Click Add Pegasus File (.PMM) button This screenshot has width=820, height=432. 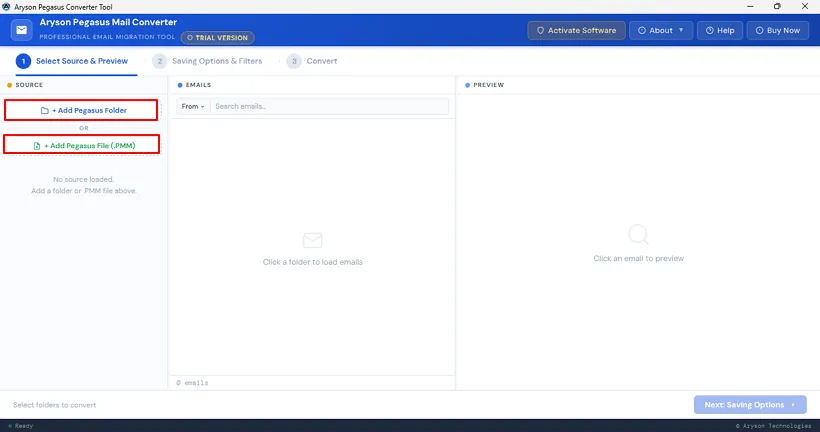point(82,145)
